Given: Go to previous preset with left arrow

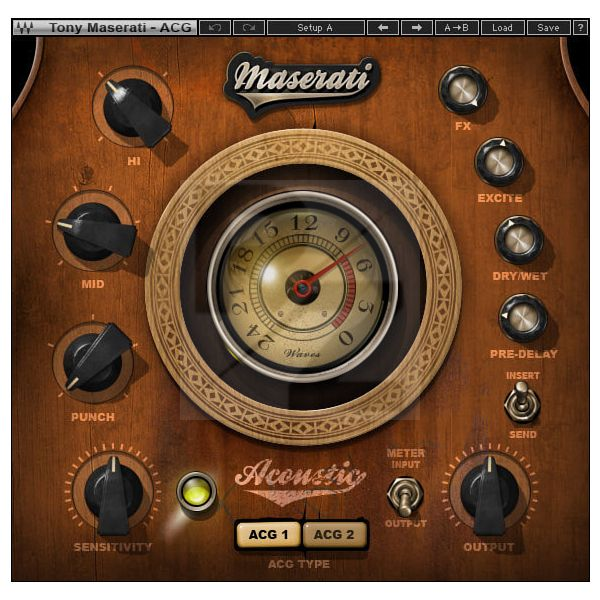Looking at the screenshot, I should pyautogui.click(x=383, y=28).
